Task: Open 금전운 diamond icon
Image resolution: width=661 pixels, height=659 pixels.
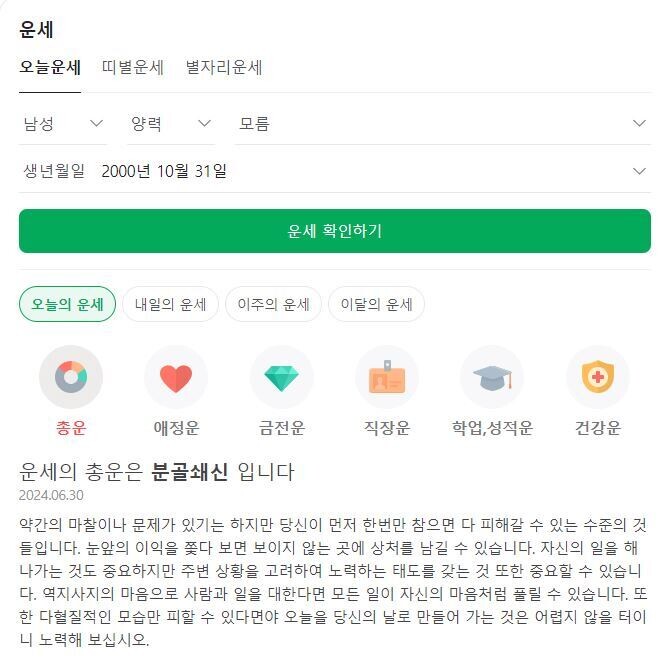Action: click(x=282, y=377)
